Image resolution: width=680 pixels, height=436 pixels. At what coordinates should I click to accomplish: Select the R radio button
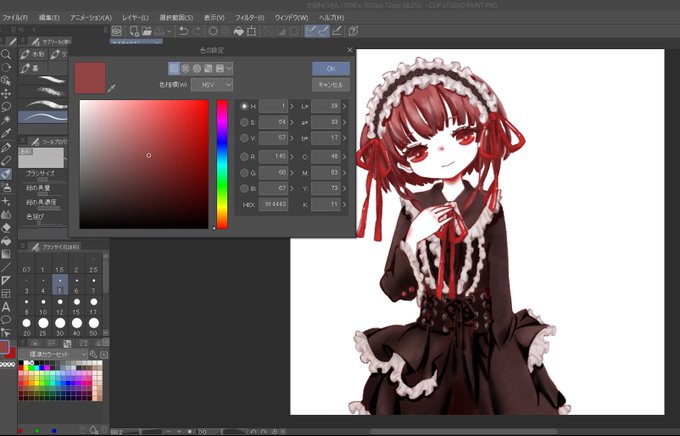click(244, 157)
